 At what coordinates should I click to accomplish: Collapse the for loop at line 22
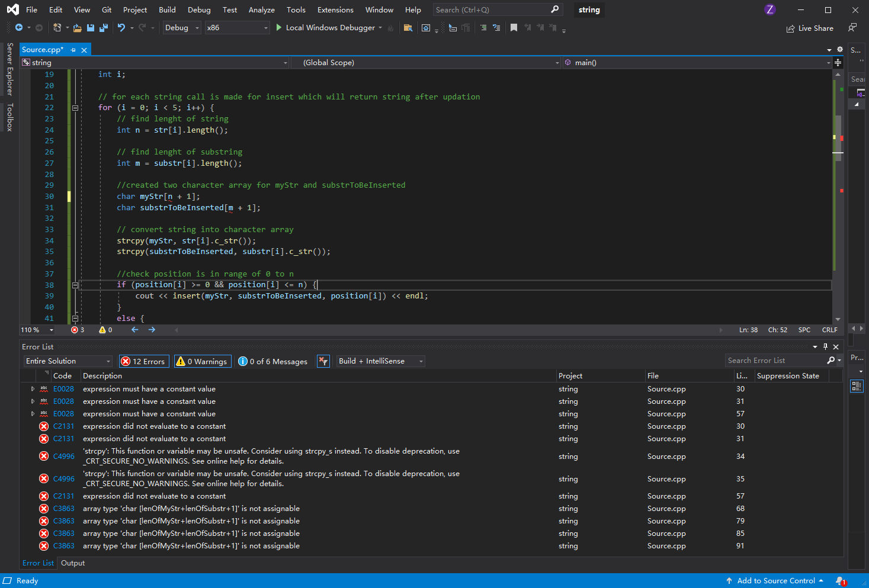click(x=75, y=108)
